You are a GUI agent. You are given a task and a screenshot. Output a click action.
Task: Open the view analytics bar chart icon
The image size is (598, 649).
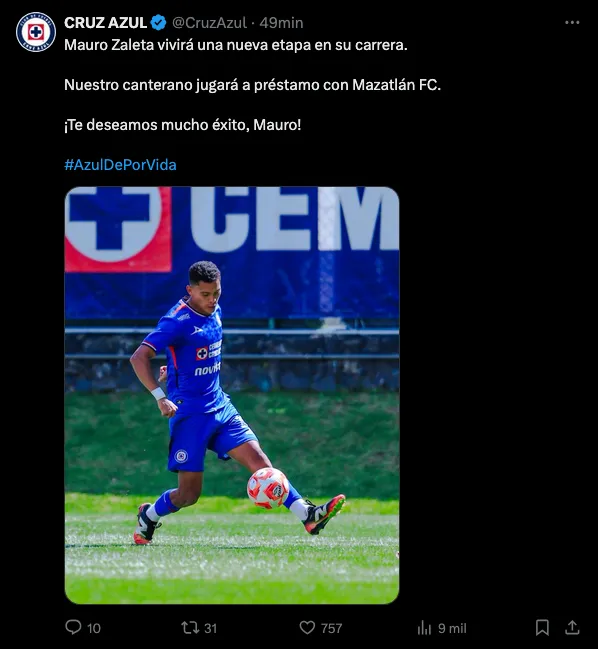point(424,628)
